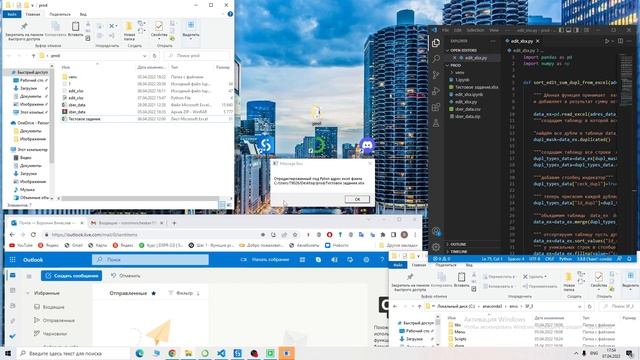This screenshot has height=360, width=640.
Task: Reload the Chrome page
Action: pyautogui.click(x=33, y=235)
